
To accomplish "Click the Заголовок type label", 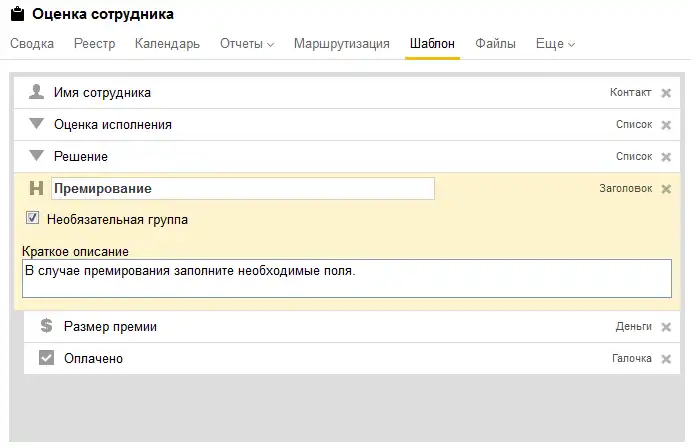I will (625, 188).
